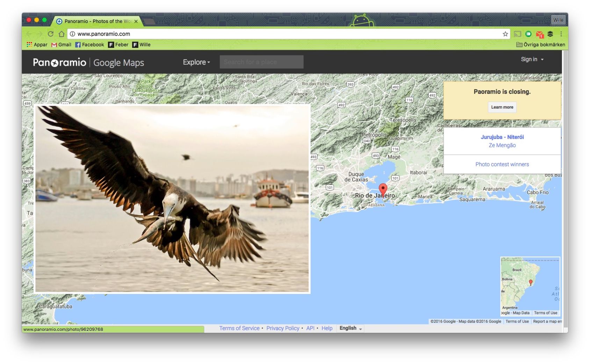The image size is (590, 364).
Task: Click the Panoramio logo
Action: click(59, 63)
